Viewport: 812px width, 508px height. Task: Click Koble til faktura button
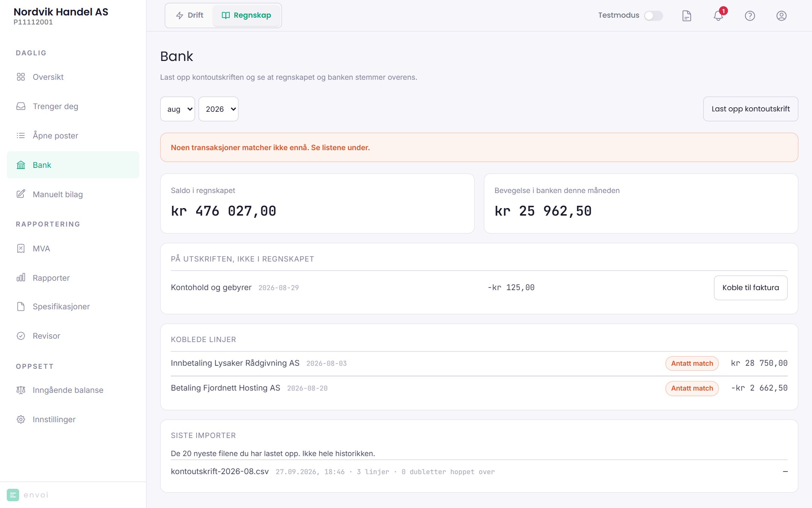coord(750,288)
